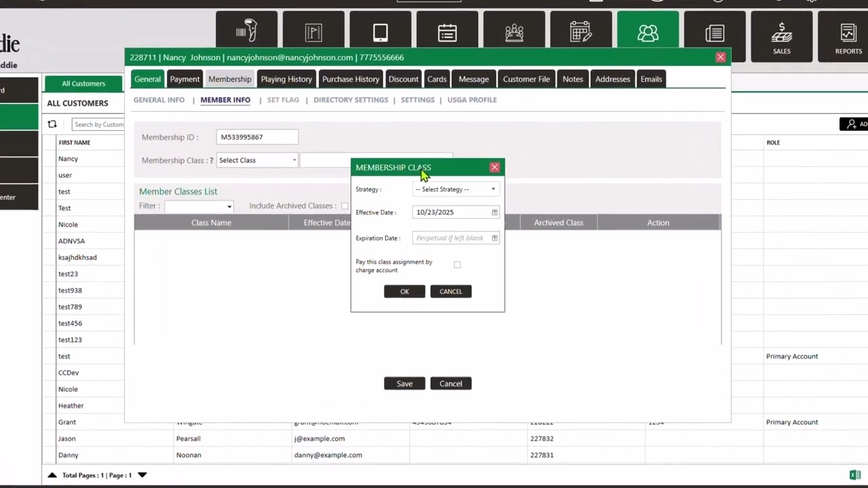Click Cancel beside the Save button
The height and width of the screenshot is (488, 868).
click(450, 384)
